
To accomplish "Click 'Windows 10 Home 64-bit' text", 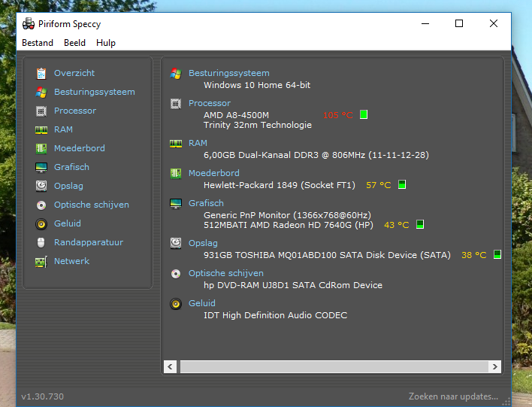I will pyautogui.click(x=257, y=85).
